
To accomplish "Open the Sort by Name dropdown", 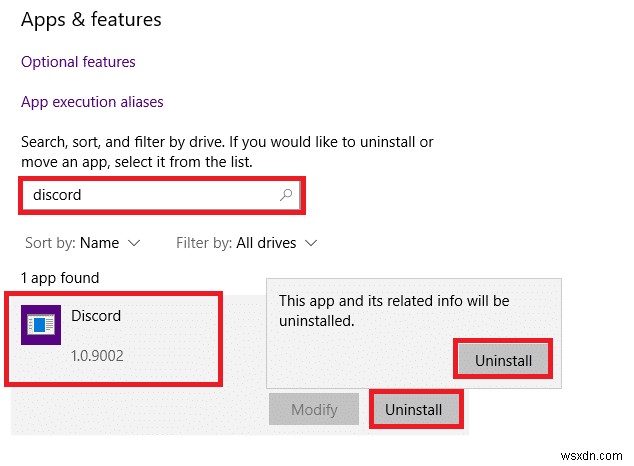I will click(81, 243).
